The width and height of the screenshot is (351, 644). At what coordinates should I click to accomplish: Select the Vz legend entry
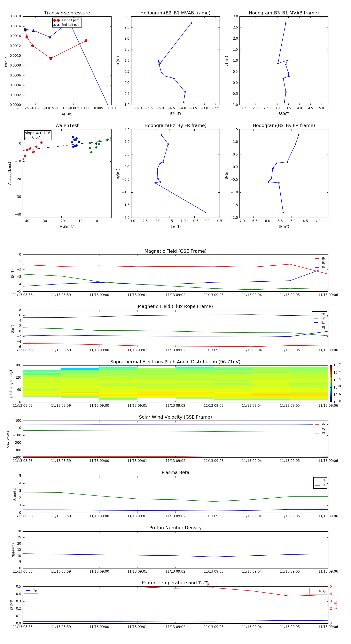pyautogui.click(x=320, y=433)
